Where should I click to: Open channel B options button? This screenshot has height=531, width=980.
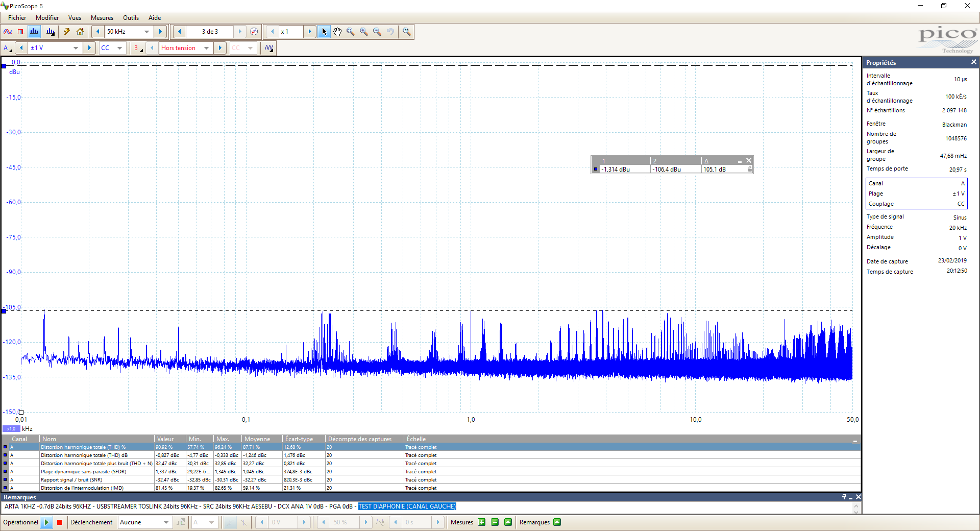tap(138, 48)
